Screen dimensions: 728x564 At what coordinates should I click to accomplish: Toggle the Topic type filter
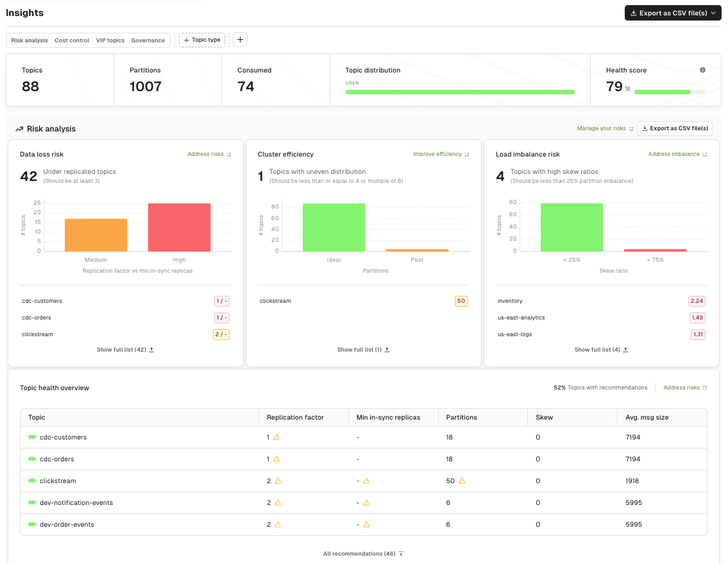201,39
